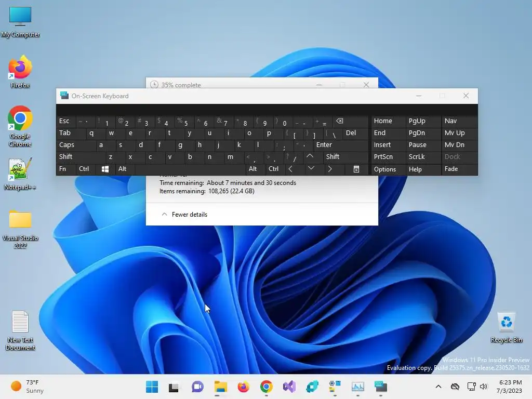Tap the PgUp key
The width and height of the screenshot is (532, 399).
pos(423,121)
